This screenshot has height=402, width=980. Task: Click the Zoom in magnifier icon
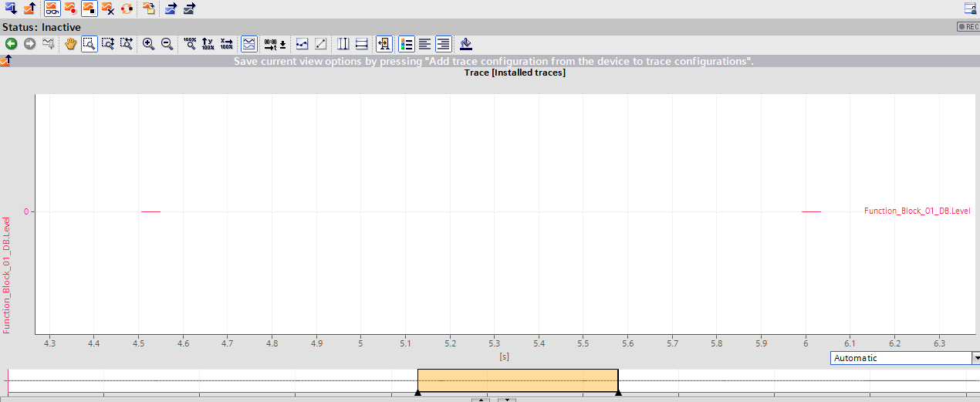[148, 44]
